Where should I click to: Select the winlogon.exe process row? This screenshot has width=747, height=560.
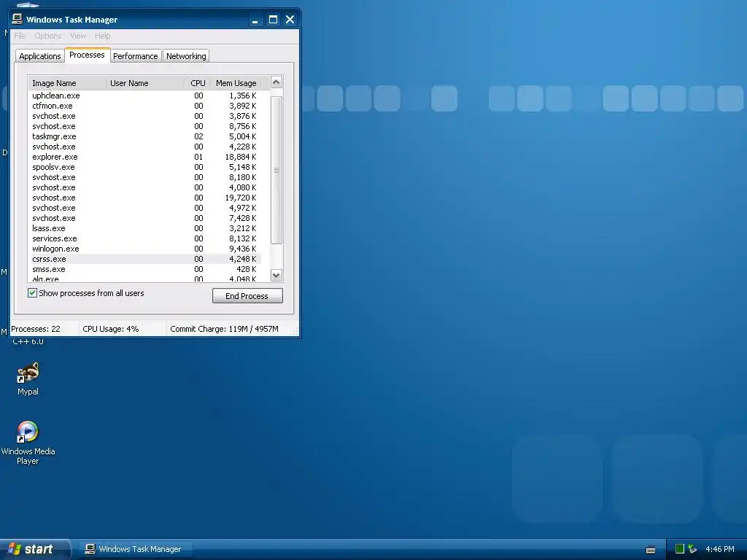click(144, 249)
